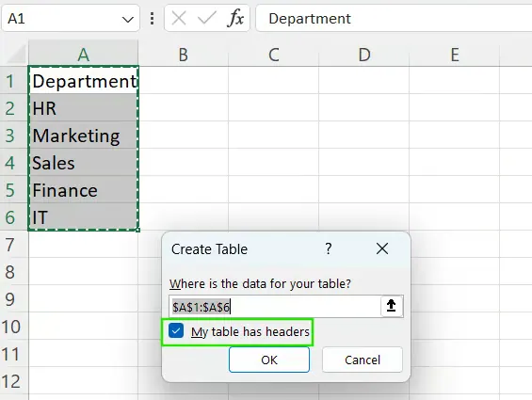Click OK in Create Table dialog
Image resolution: width=532 pixels, height=400 pixels.
click(269, 360)
